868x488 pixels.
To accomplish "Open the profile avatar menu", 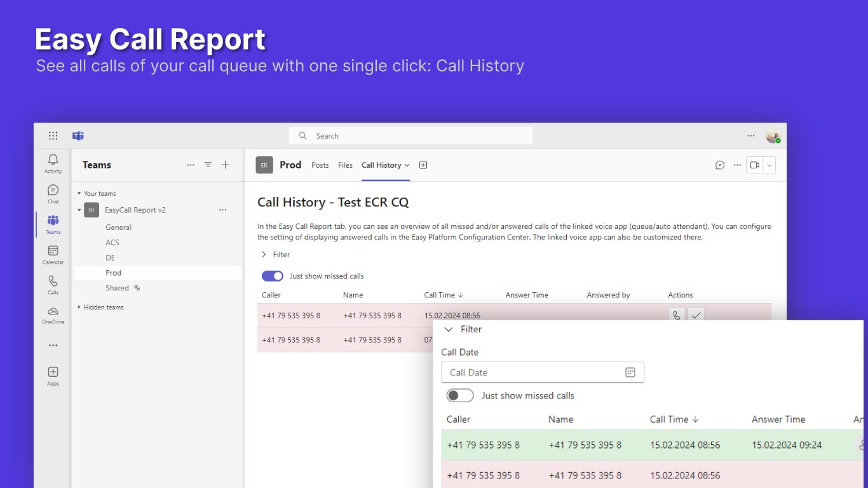I will 773,136.
